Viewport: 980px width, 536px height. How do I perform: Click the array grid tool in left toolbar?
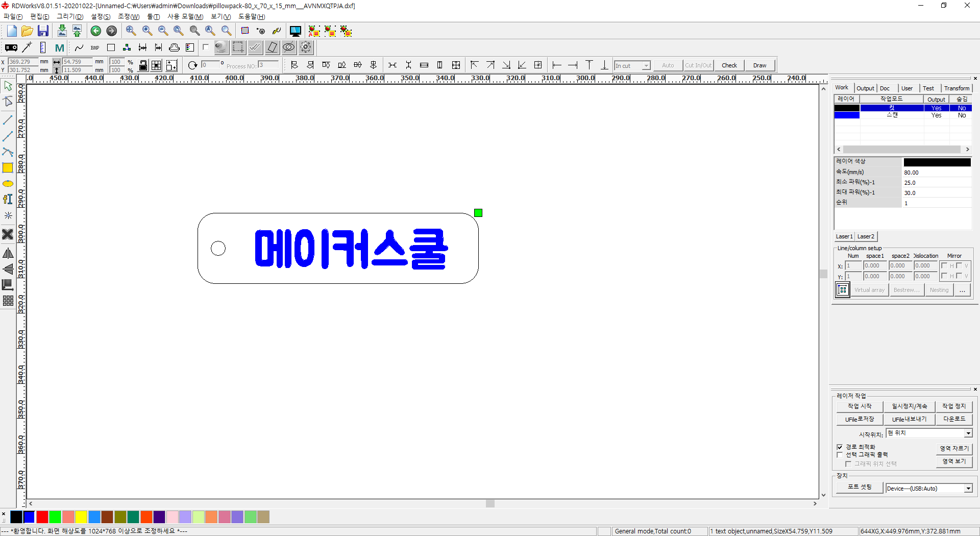(8, 301)
